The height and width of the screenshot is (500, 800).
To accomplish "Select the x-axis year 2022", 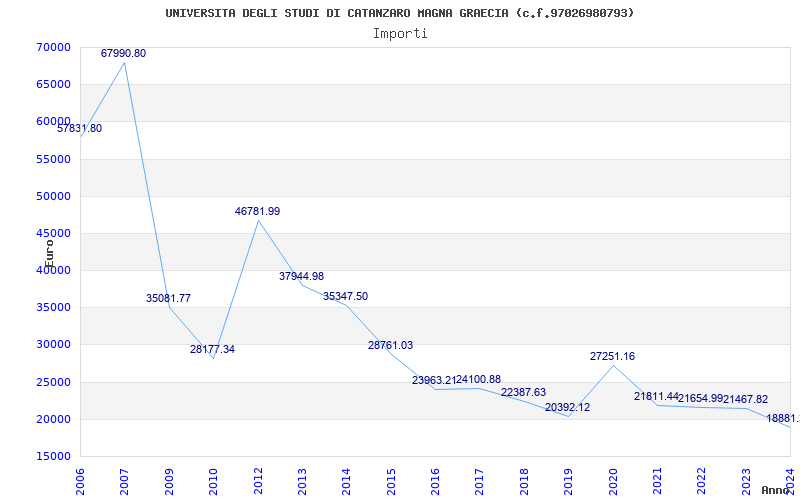I will click(x=702, y=482).
